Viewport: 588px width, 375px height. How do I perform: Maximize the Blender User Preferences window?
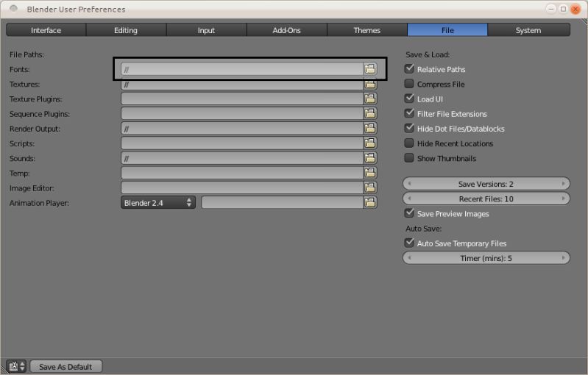pyautogui.click(x=563, y=9)
